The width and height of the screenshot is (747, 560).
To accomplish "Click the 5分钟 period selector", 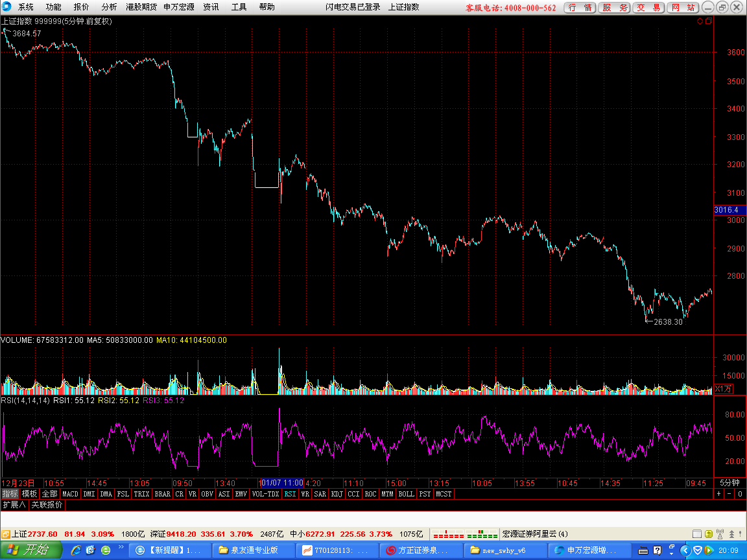I will (x=729, y=483).
